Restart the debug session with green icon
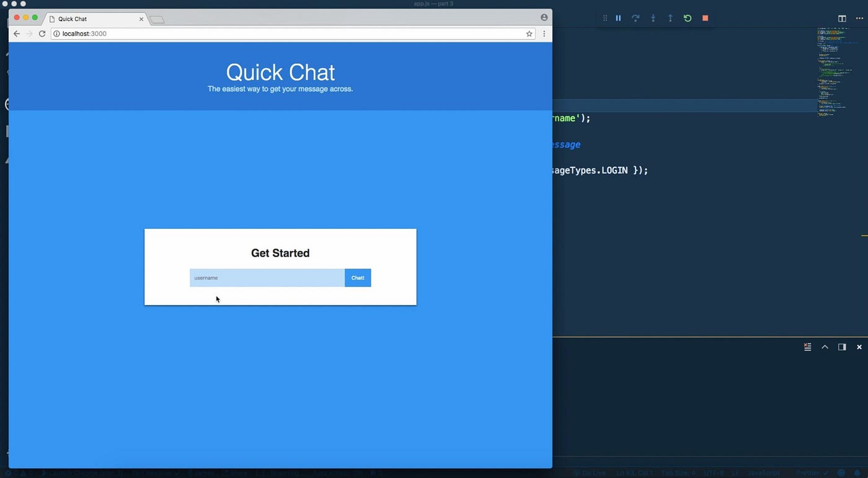This screenshot has height=478, width=868. tap(688, 19)
